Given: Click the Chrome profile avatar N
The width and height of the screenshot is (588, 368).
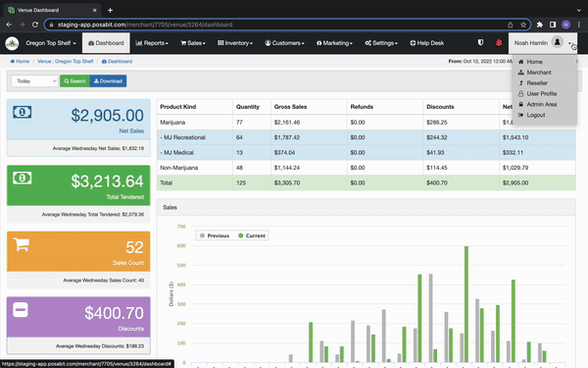Looking at the screenshot, I should click(565, 25).
